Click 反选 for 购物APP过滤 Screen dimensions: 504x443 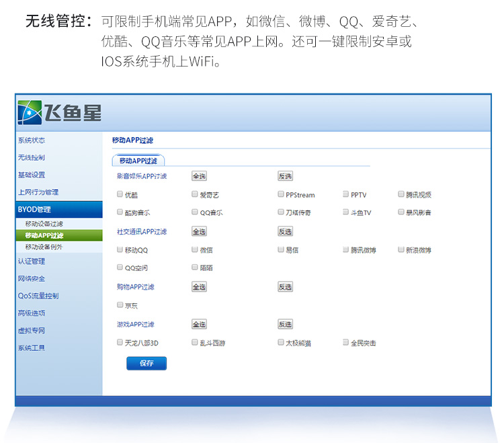pos(286,287)
